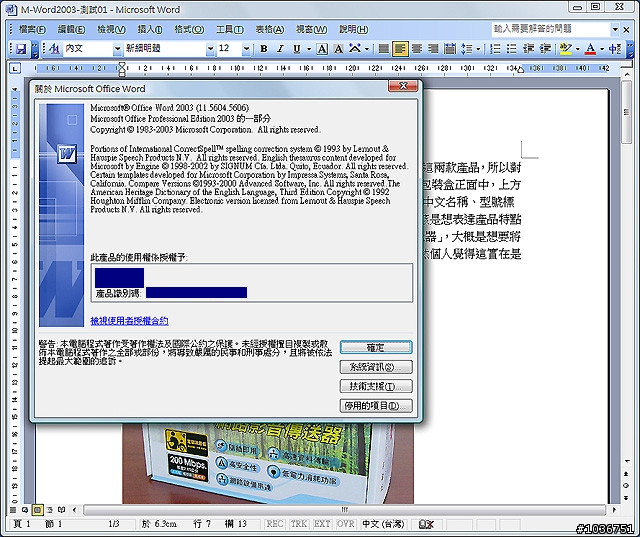This screenshot has width=640, height=537.
Task: Switch to Web Layout view icon
Action: 25,510
